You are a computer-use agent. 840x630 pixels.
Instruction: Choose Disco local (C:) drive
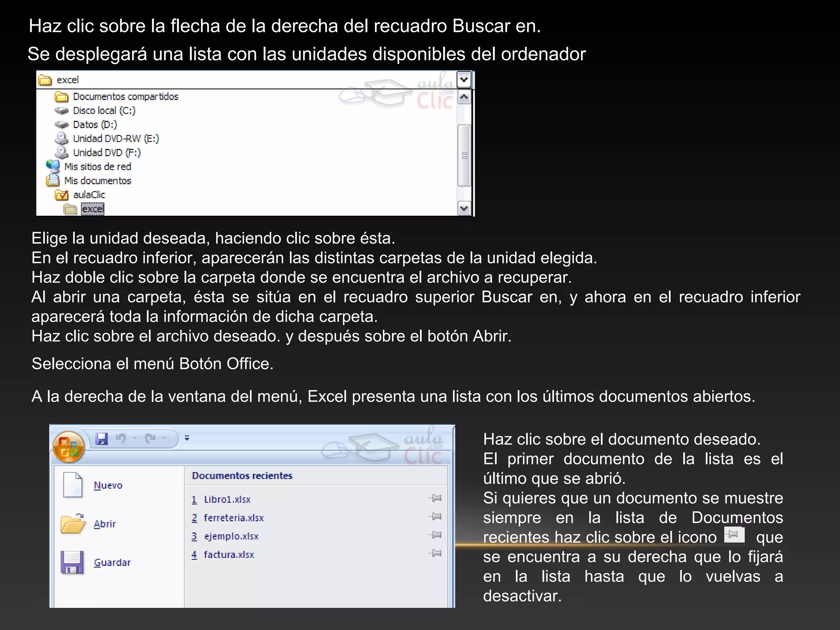tap(104, 111)
